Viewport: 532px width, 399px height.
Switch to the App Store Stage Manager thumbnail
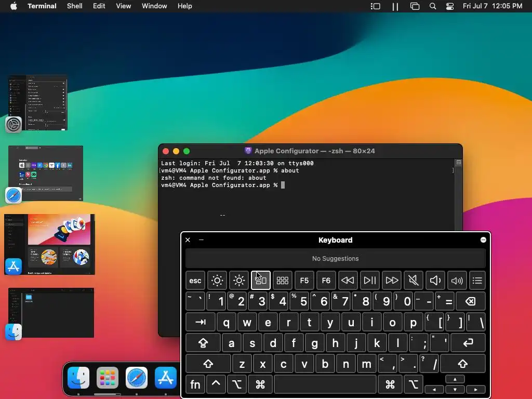[49, 244]
